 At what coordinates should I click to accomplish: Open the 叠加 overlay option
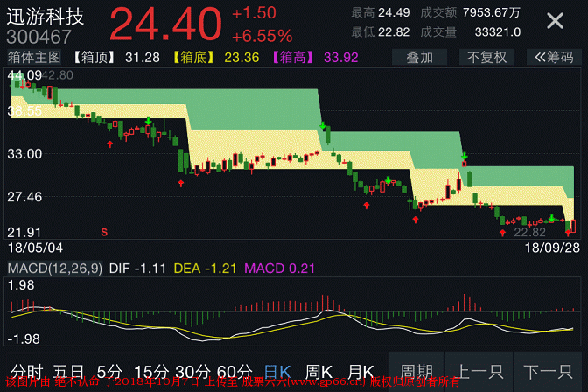pyautogui.click(x=419, y=58)
